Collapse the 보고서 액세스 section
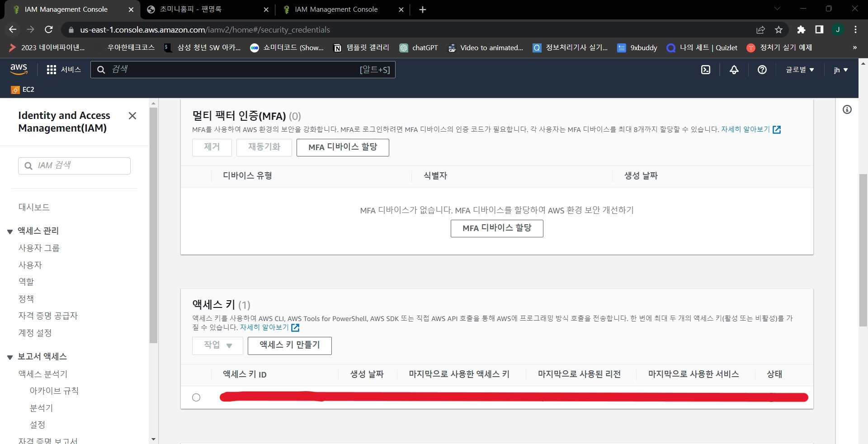868x444 pixels. 10,357
